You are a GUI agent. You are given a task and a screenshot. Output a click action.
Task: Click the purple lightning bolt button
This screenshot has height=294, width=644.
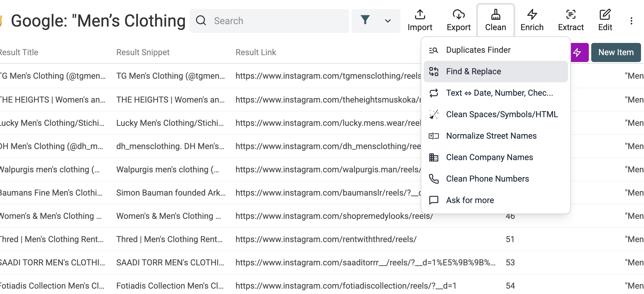click(x=579, y=52)
